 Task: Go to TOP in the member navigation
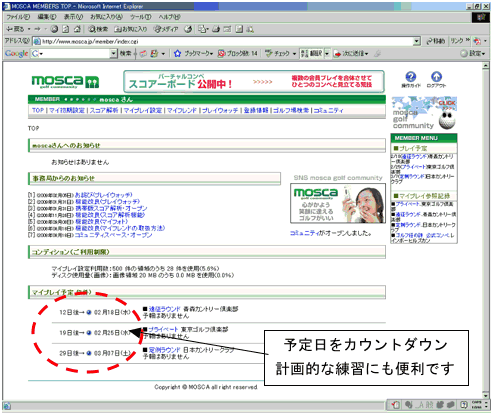(38, 110)
